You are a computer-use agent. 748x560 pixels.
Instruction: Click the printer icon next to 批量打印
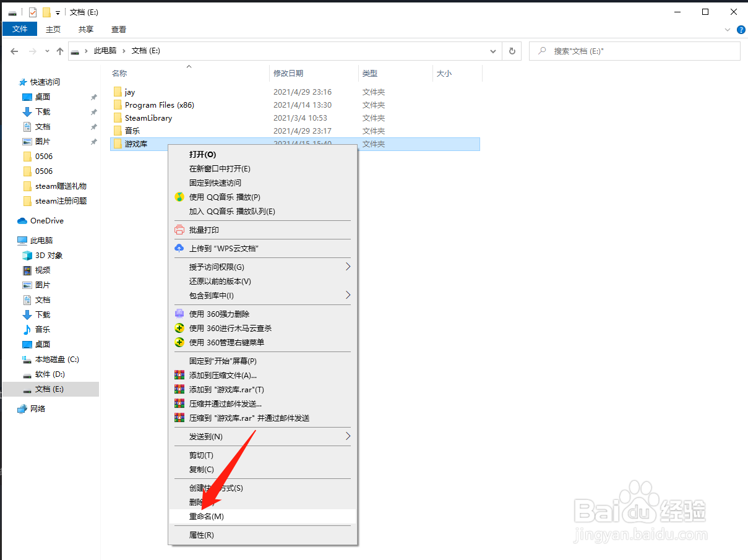click(x=179, y=230)
